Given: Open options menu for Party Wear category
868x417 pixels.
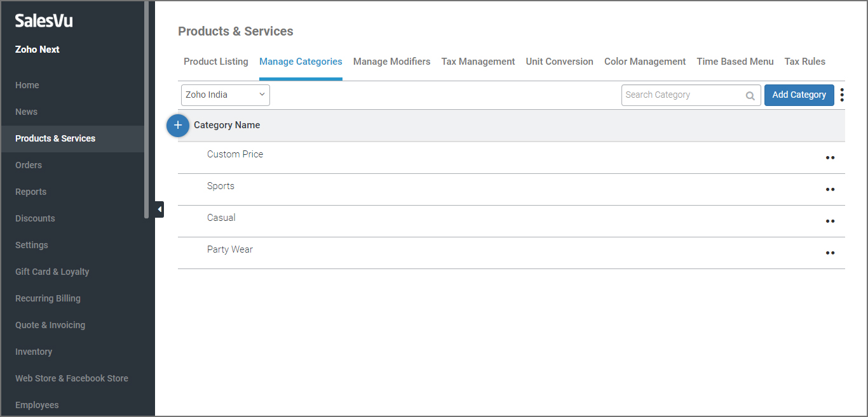Looking at the screenshot, I should point(830,253).
